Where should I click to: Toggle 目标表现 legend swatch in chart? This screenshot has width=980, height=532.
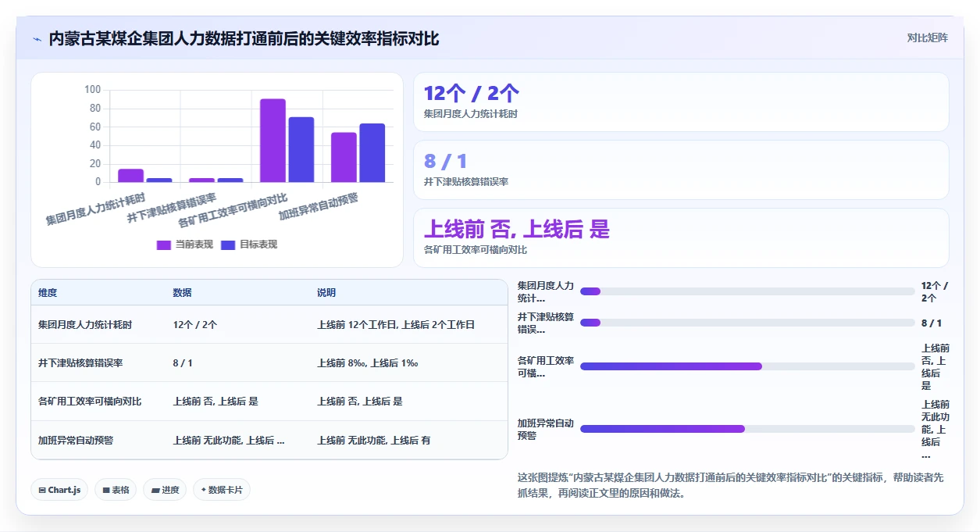click(228, 245)
